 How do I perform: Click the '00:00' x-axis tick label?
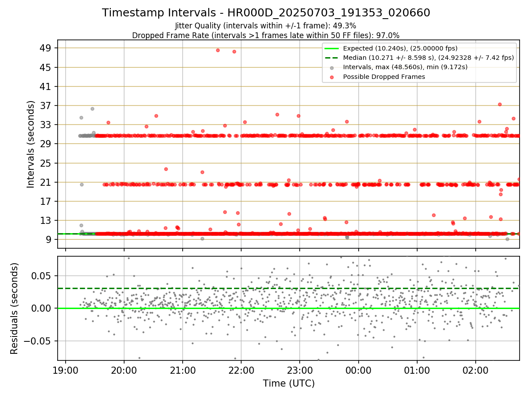point(358,370)
